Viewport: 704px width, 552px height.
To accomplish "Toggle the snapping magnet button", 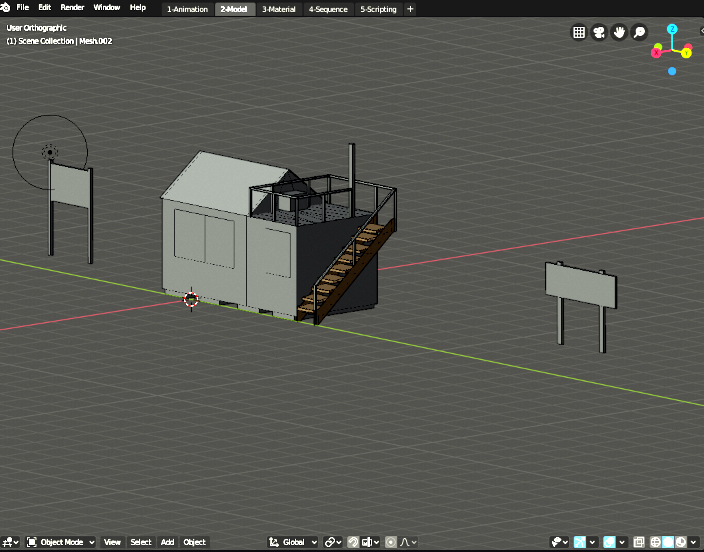I will tap(353, 542).
